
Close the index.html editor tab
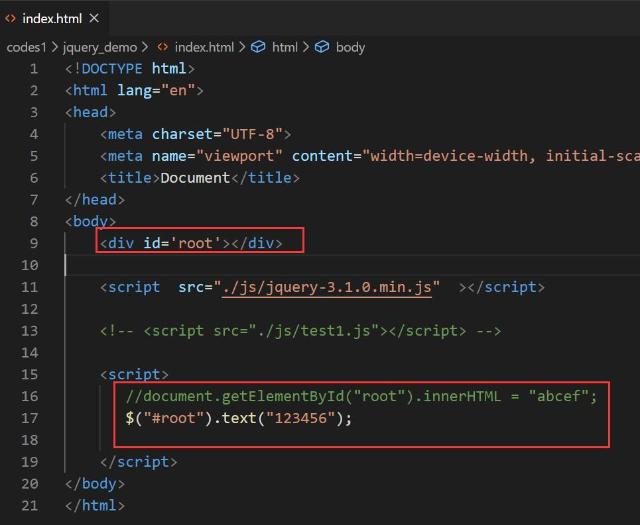pyautogui.click(x=93, y=18)
